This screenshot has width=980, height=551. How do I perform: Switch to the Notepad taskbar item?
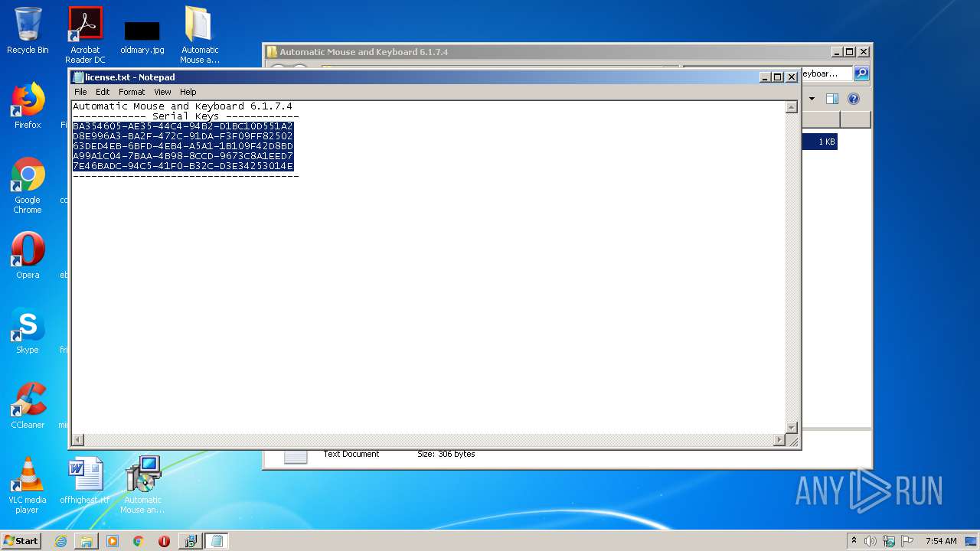coord(217,541)
